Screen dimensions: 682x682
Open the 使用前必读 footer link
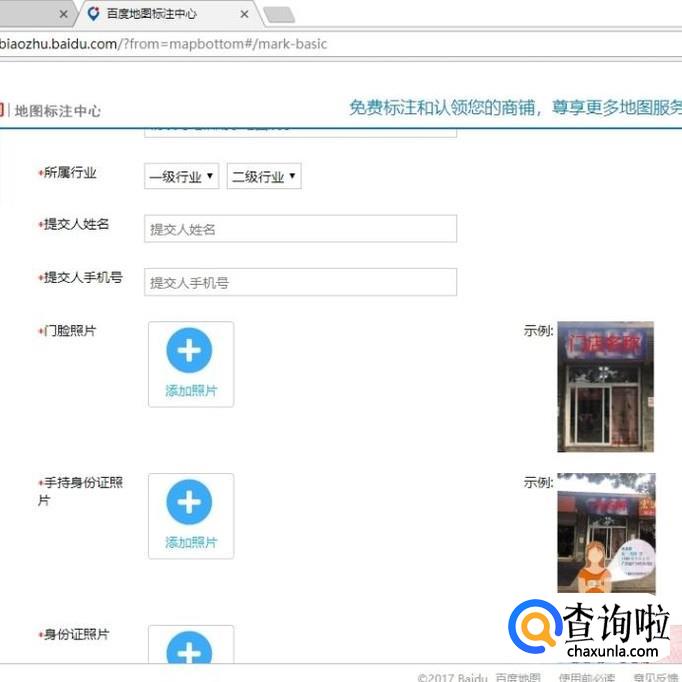[586, 677]
